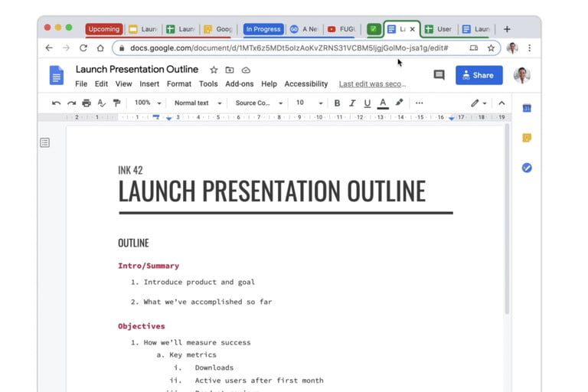Viewport: 588px width, 392px height.
Task: Click the Redo arrow in toolbar
Action: (x=71, y=103)
